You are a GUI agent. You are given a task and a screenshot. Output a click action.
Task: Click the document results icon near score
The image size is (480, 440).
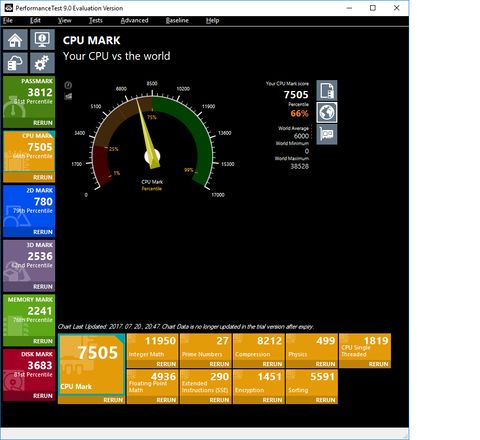327,90
